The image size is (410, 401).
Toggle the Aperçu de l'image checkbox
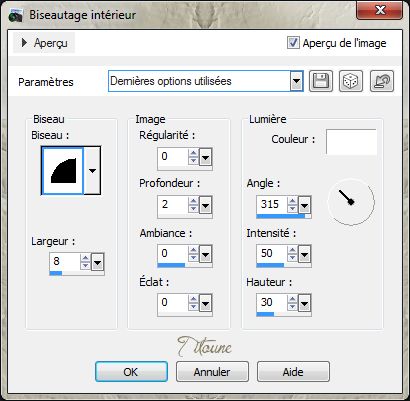[x=293, y=43]
